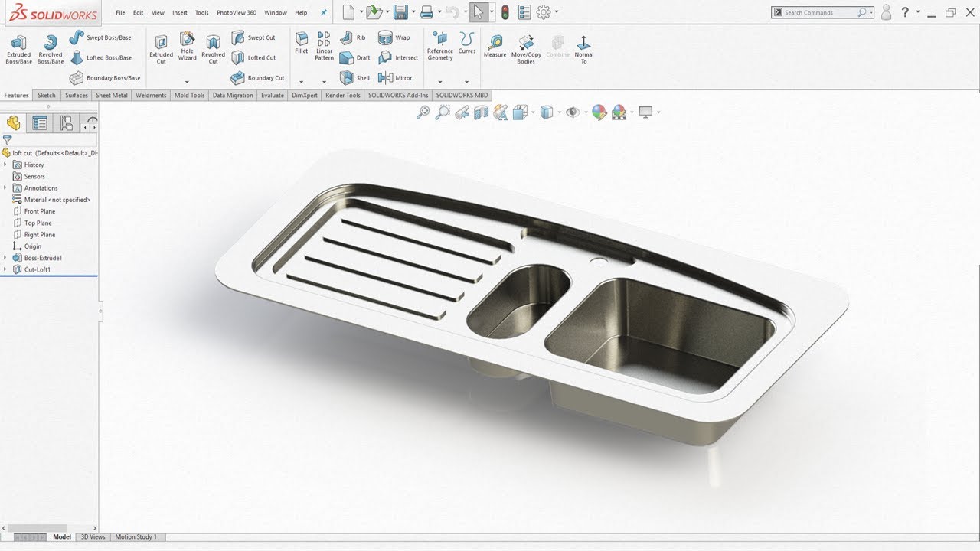The height and width of the screenshot is (551, 980).
Task: Toggle the Select cursor tool
Action: click(478, 12)
